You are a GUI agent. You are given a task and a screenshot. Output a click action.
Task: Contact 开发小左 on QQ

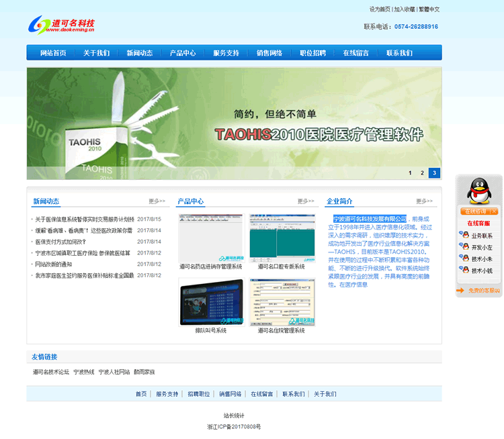(x=464, y=247)
